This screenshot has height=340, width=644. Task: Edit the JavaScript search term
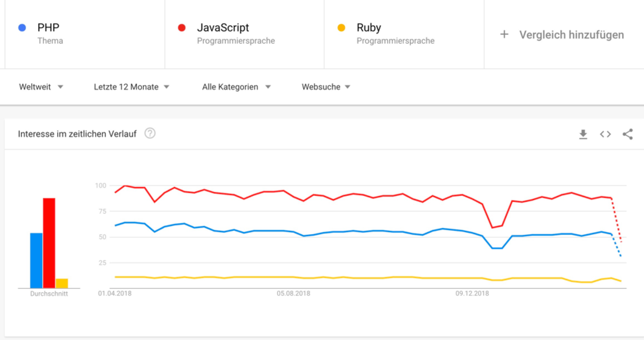coord(223,28)
